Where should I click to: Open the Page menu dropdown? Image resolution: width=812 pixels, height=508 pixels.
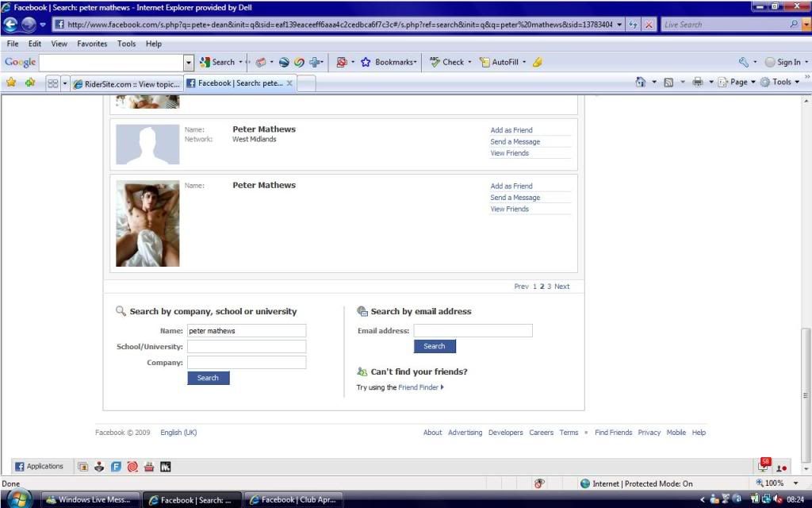coord(738,82)
